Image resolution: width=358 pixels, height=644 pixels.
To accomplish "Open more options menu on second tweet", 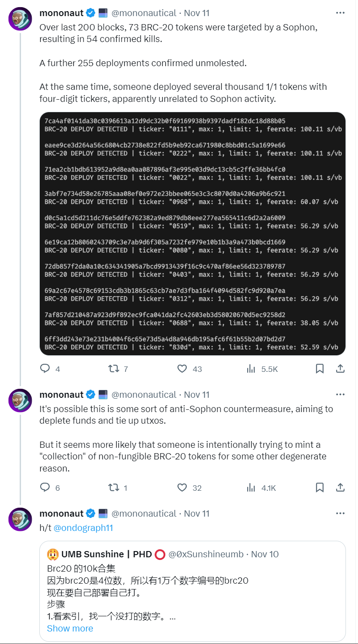I will [x=340, y=395].
